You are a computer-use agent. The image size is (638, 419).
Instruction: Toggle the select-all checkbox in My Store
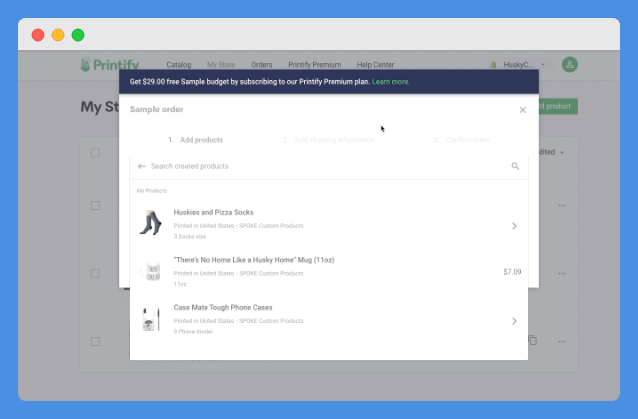(x=95, y=153)
